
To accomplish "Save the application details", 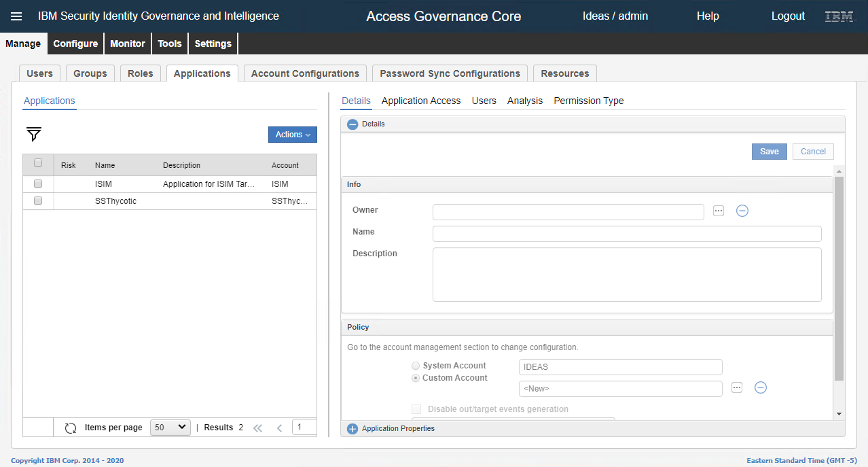I will pos(768,151).
